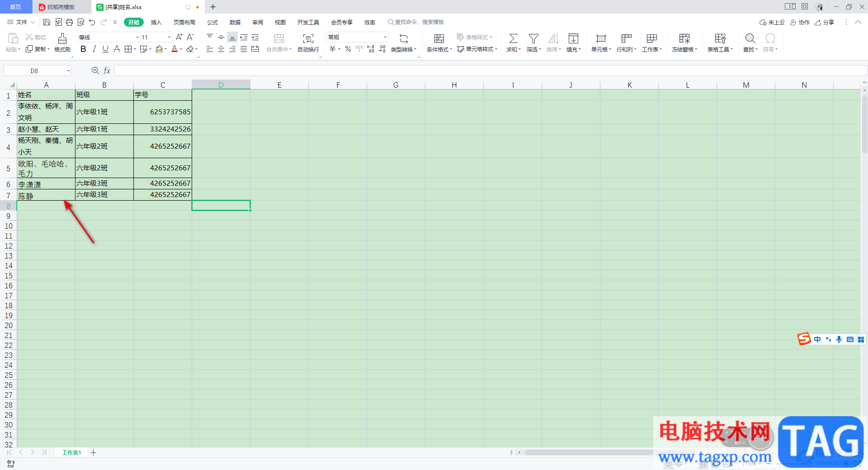Align text to vertical middle

221,37
